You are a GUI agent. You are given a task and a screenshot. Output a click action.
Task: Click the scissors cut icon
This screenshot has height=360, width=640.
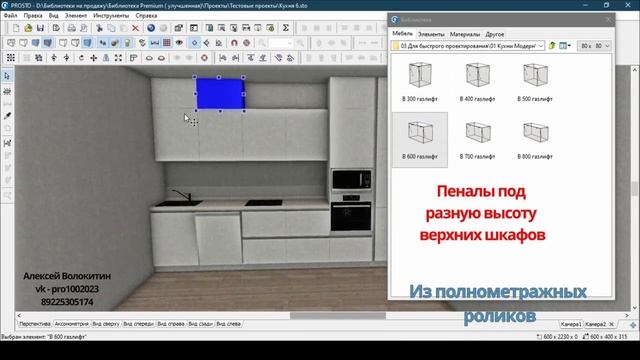tap(99, 28)
